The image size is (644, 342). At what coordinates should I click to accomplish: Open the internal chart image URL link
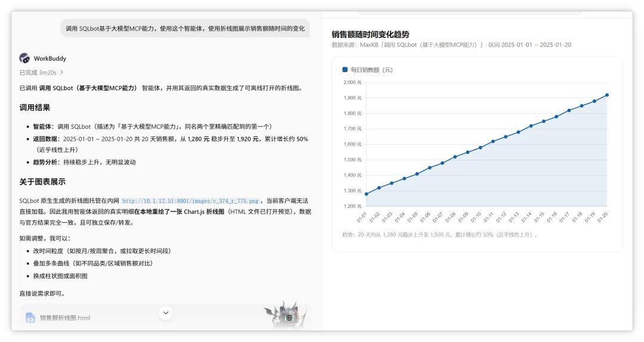tap(191, 201)
